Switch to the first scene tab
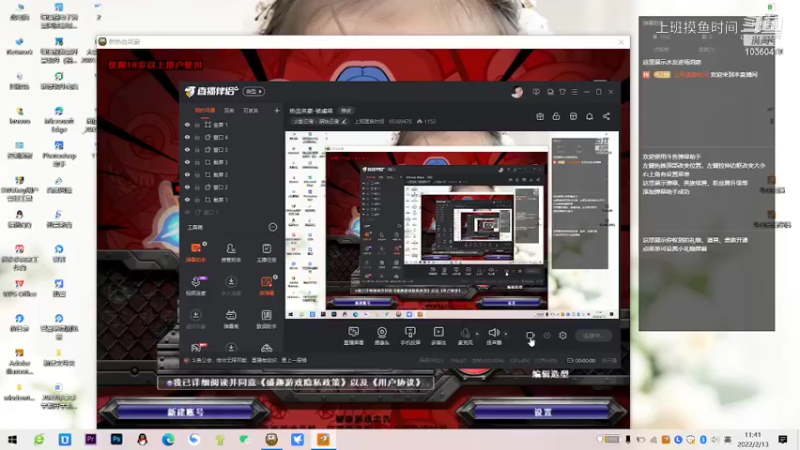The image size is (800, 450). tap(205, 110)
